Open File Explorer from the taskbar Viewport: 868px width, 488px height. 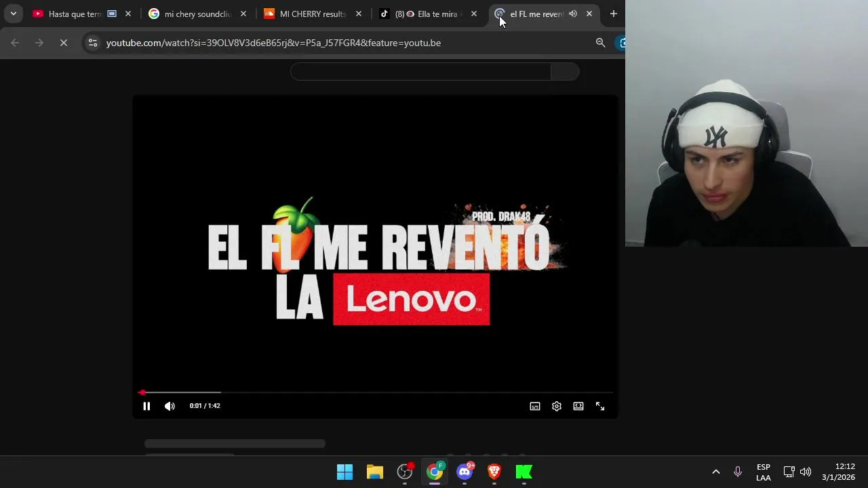click(x=375, y=472)
